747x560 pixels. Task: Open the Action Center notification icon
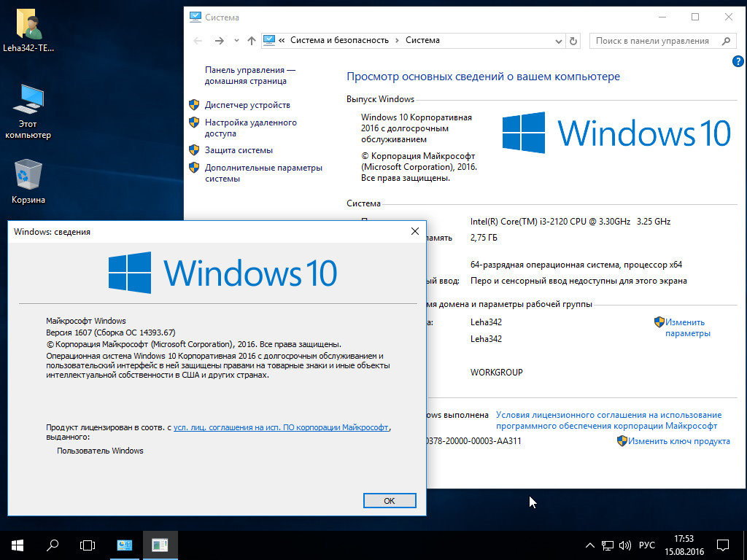(723, 545)
